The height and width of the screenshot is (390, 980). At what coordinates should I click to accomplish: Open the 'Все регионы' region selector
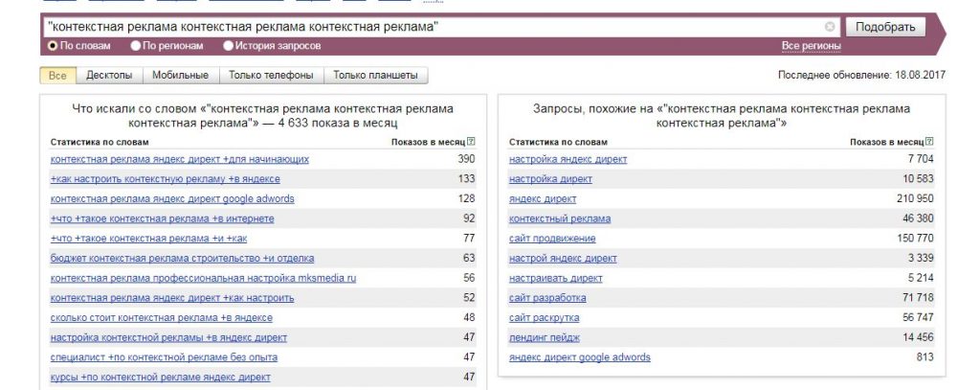tap(812, 46)
